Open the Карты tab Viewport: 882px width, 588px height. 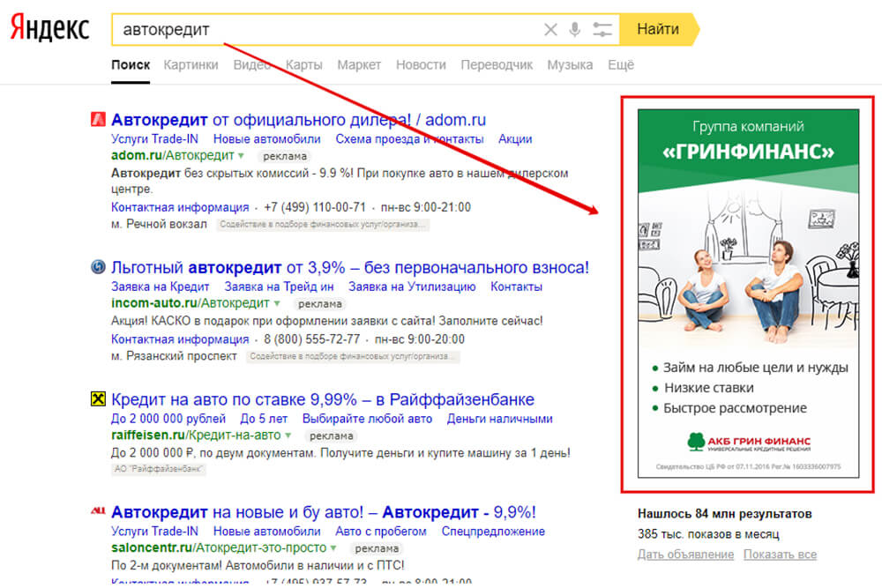coord(303,65)
